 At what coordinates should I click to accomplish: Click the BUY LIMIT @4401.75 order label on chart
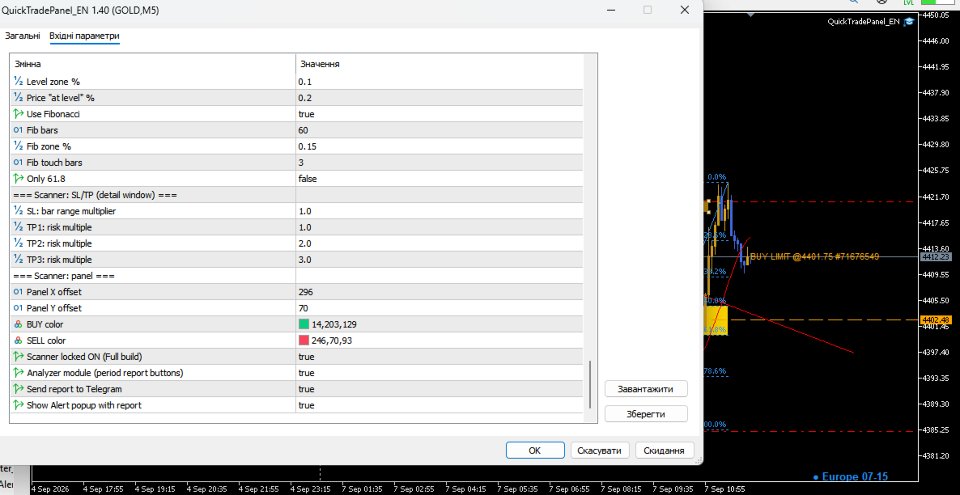tap(814, 257)
